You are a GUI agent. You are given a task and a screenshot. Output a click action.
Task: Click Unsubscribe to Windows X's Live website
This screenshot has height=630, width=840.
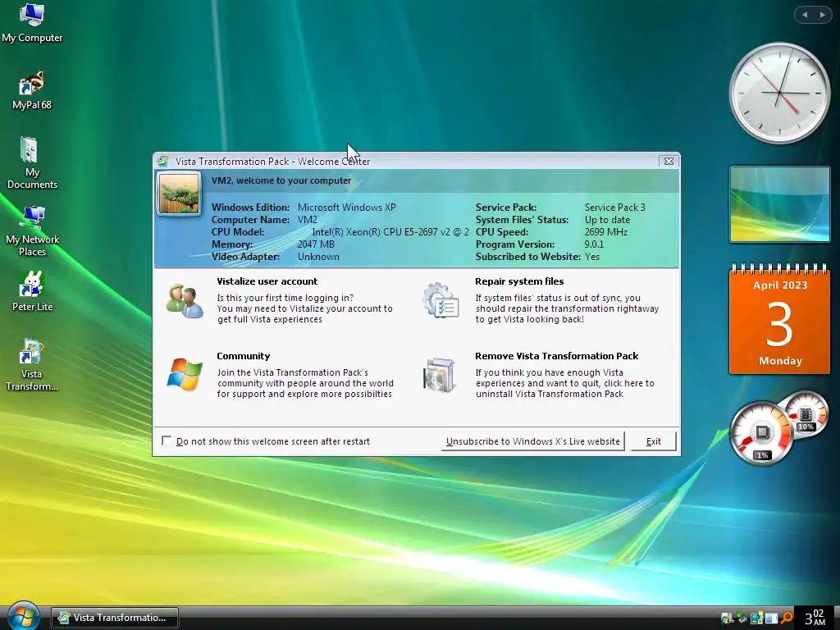pyautogui.click(x=532, y=441)
